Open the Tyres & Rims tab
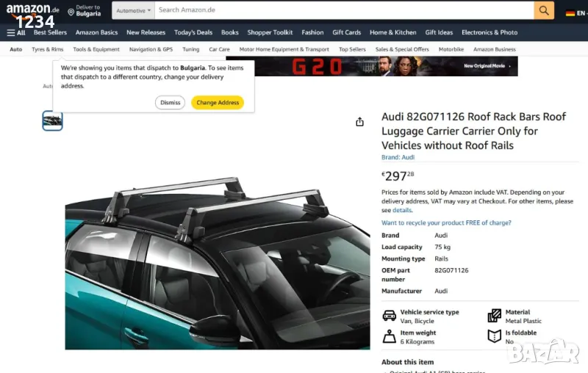The height and width of the screenshot is (373, 588). [x=48, y=49]
